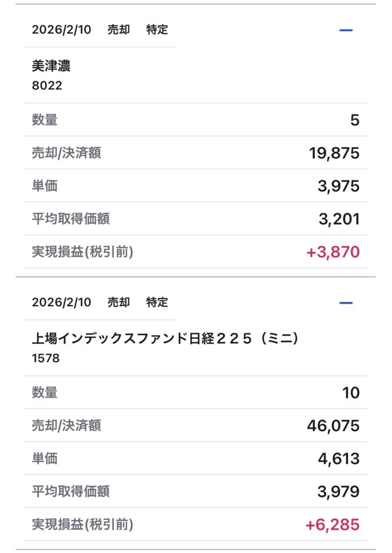The height and width of the screenshot is (553, 392).
Task: Click stock code 8022
Action: coord(47,86)
